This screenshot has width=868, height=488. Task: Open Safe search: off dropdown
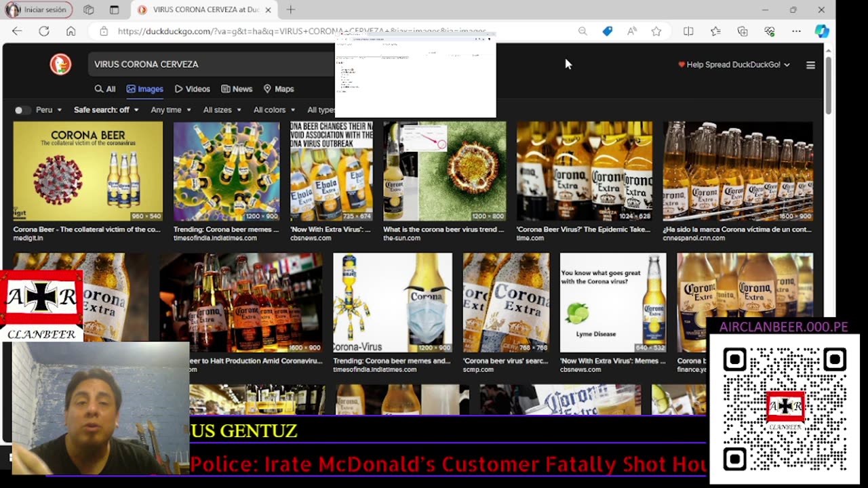[106, 110]
